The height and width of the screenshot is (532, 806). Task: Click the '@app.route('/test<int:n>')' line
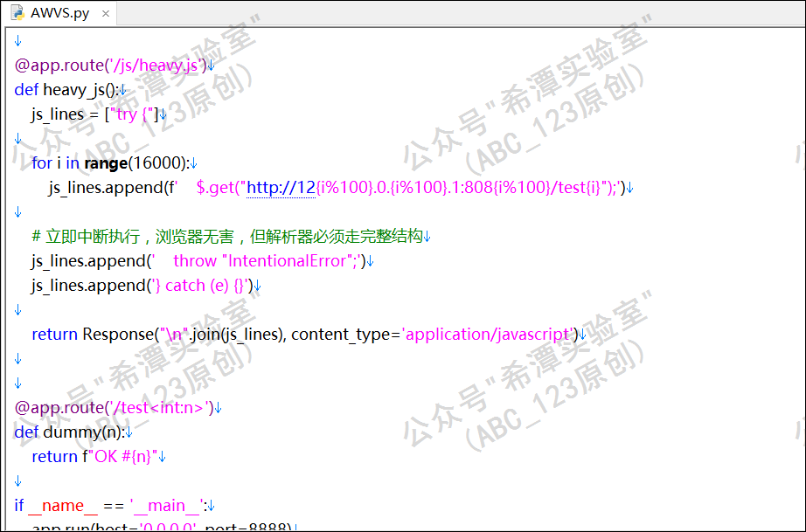click(115, 408)
